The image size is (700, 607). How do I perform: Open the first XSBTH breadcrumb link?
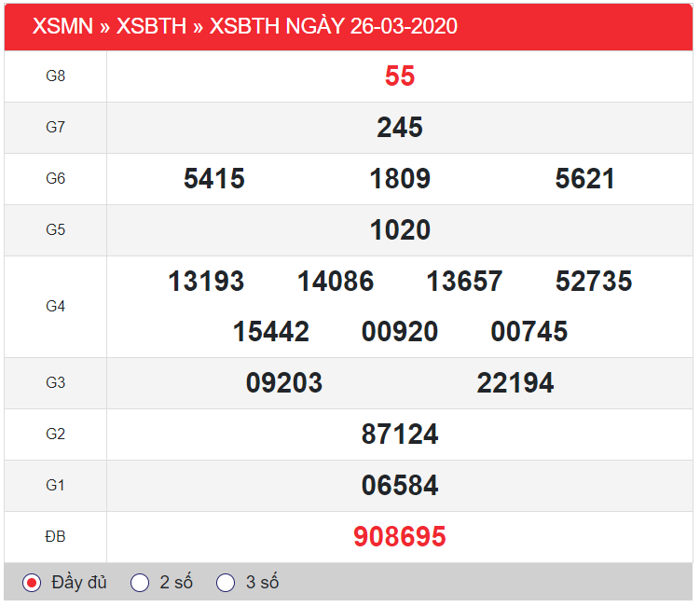(151, 26)
